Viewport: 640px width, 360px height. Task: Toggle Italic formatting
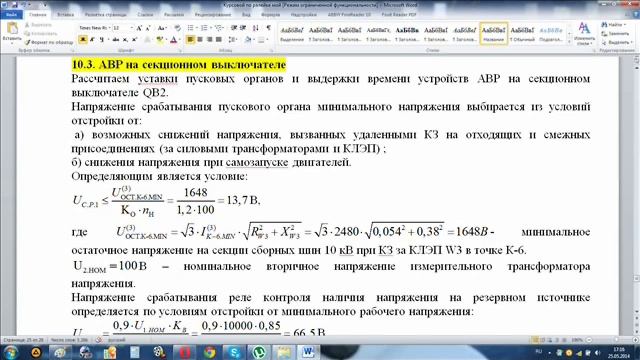pyautogui.click(x=92, y=40)
